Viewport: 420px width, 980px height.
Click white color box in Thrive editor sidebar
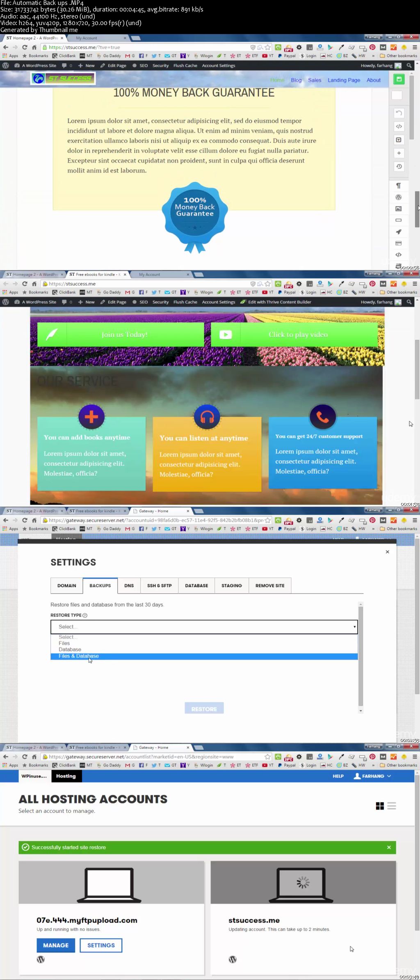pos(397,95)
